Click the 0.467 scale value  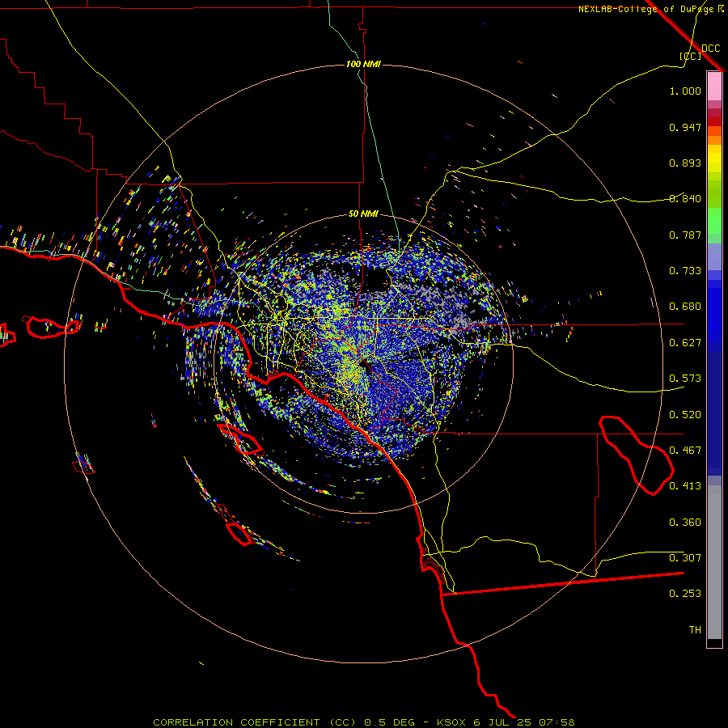click(x=685, y=451)
